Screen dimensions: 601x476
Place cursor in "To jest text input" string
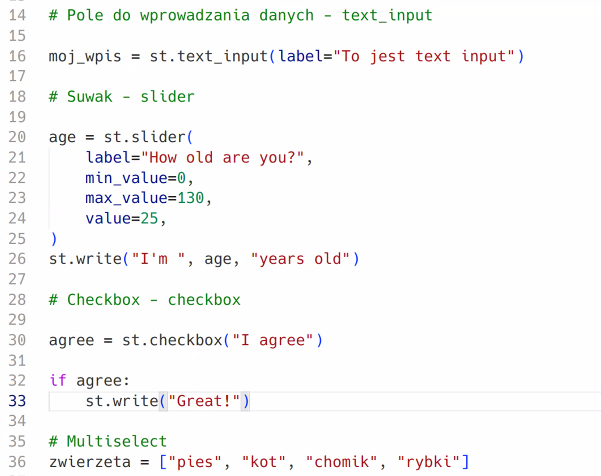pos(424,56)
